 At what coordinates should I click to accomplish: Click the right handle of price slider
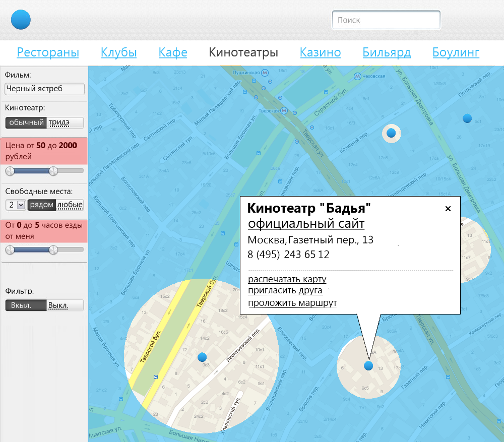coord(53,171)
